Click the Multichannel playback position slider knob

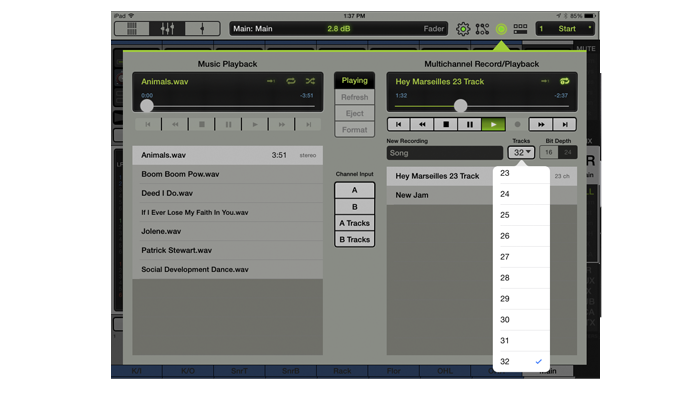click(460, 106)
